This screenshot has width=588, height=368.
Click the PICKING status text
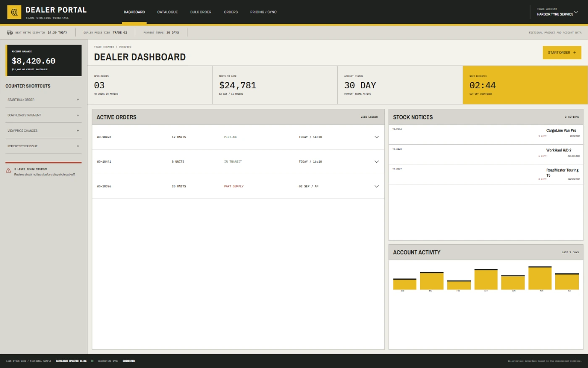point(230,137)
